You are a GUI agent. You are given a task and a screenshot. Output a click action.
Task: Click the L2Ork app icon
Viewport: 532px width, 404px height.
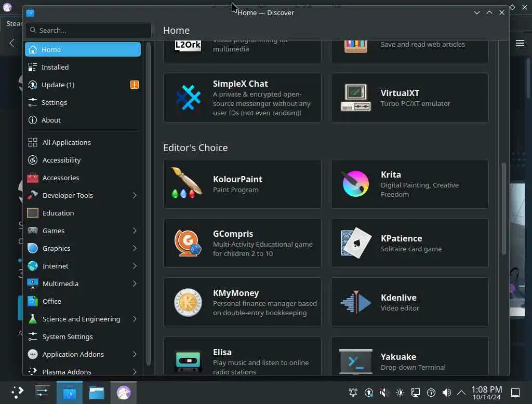click(188, 46)
